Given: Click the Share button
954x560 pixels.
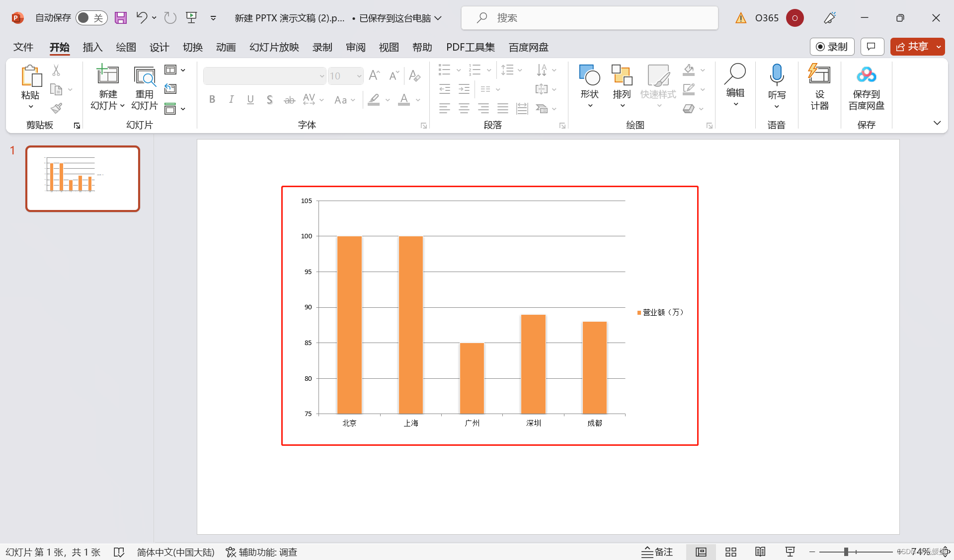Looking at the screenshot, I should [912, 47].
